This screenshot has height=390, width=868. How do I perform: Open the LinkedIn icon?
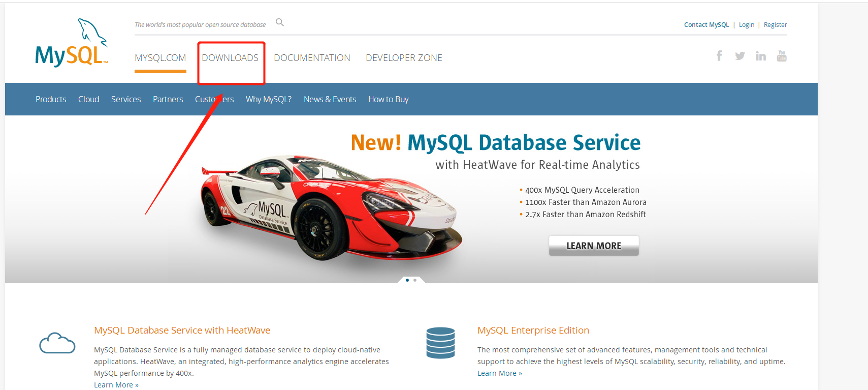(x=761, y=56)
